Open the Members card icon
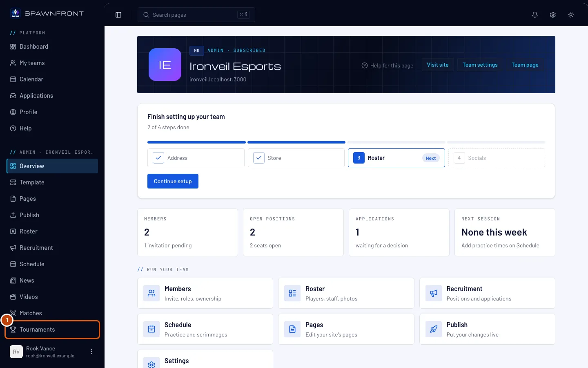 (151, 293)
